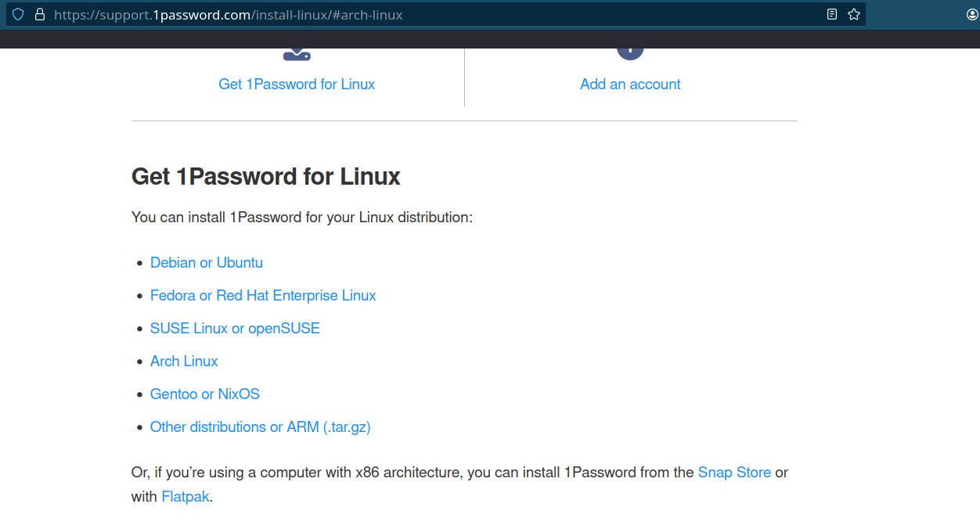Click the URL address bar text
Image resolution: width=980 pixels, height=529 pixels.
(229, 14)
